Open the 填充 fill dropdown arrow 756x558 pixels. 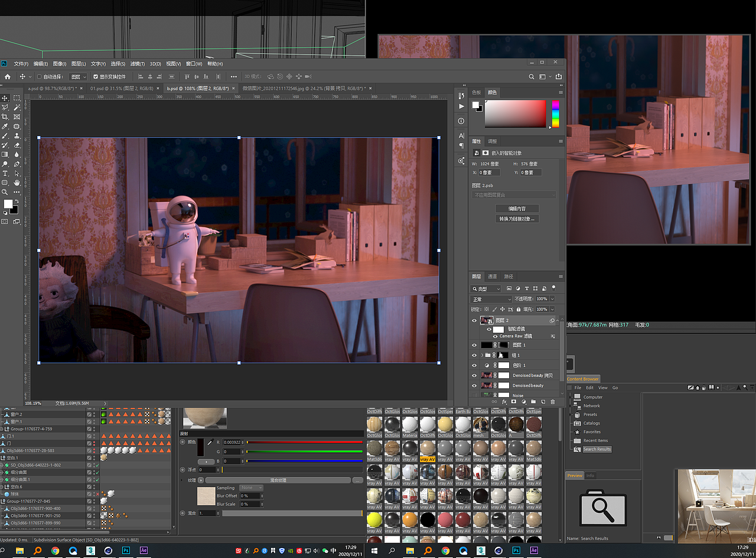click(x=552, y=309)
